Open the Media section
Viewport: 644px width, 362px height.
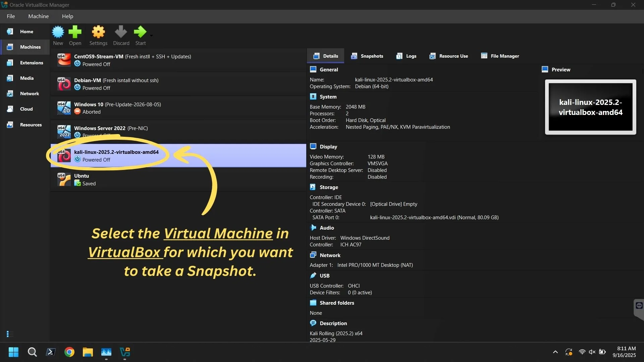[27, 78]
